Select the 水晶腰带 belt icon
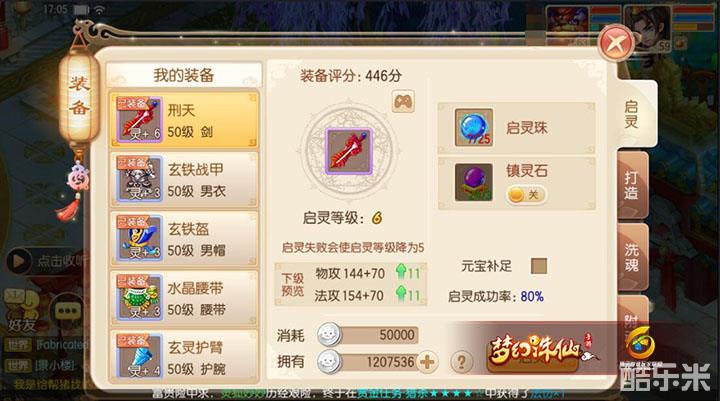 139,297
